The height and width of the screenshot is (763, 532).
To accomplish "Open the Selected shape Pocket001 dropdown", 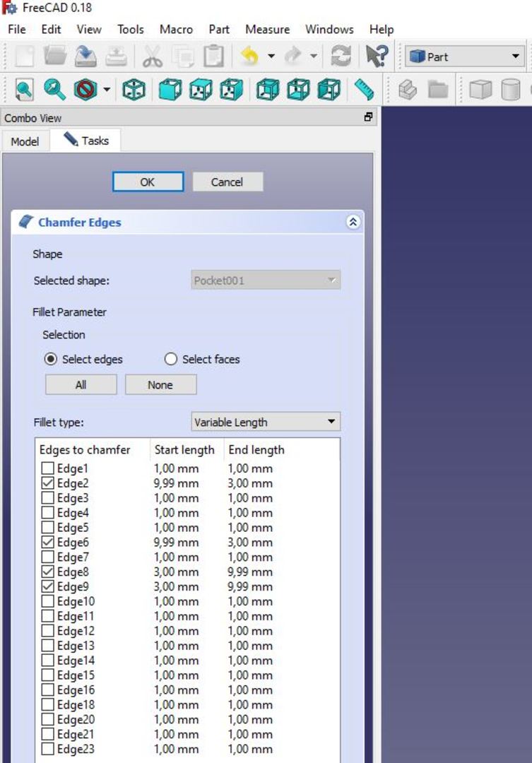I will point(266,280).
